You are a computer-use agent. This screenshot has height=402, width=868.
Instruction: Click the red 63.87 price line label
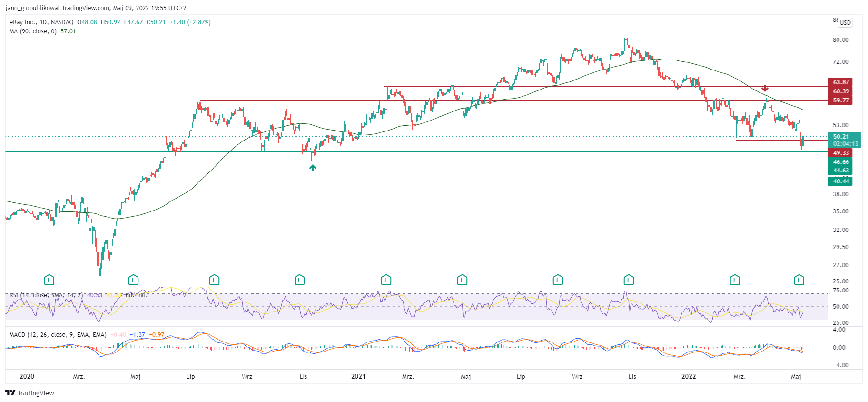click(x=841, y=82)
